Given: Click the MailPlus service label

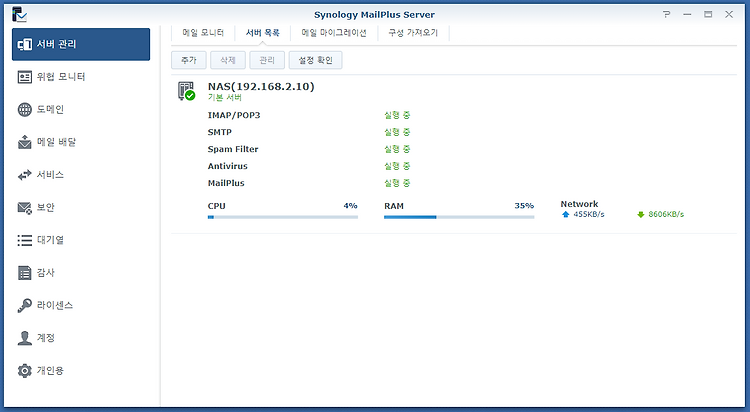Looking at the screenshot, I should 226,183.
